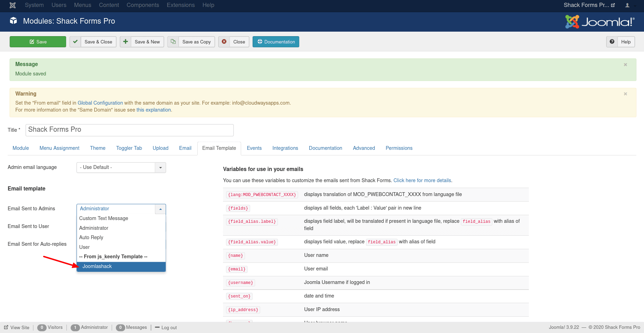Click the module cube icon by page title
The width and height of the screenshot is (644, 333).
pyautogui.click(x=13, y=21)
